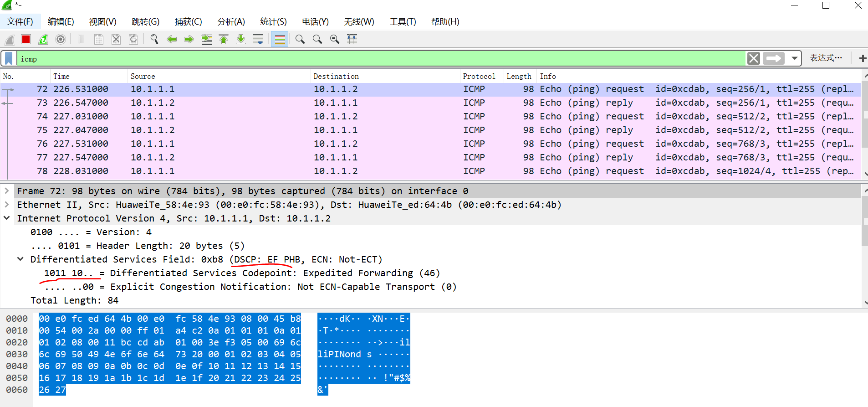Jump to the first packet
This screenshot has width=868, height=407.
tap(224, 40)
